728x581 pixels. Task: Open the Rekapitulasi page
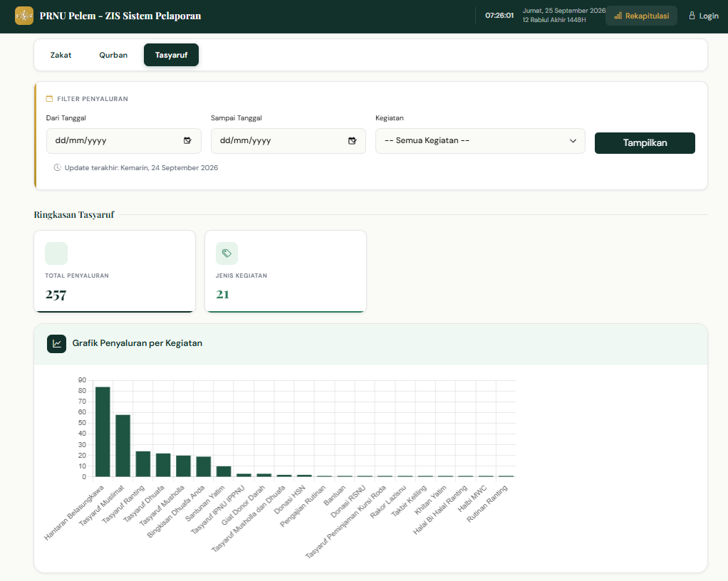click(x=641, y=16)
